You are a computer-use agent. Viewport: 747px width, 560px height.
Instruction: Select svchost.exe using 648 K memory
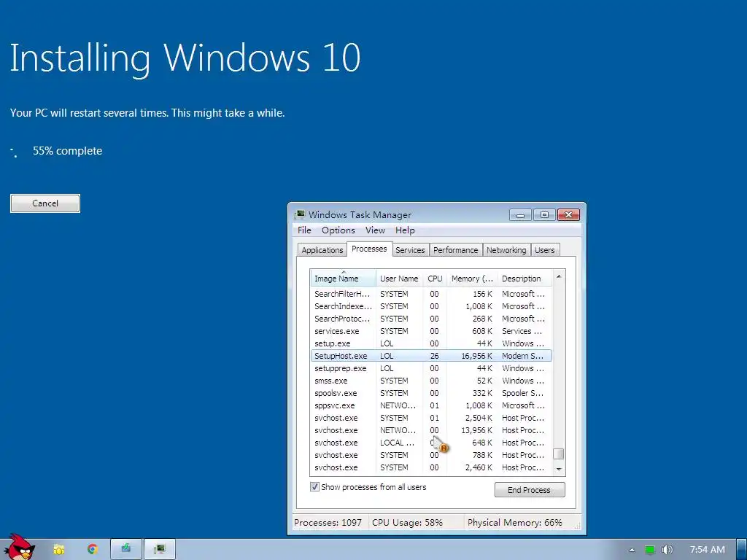431,443
